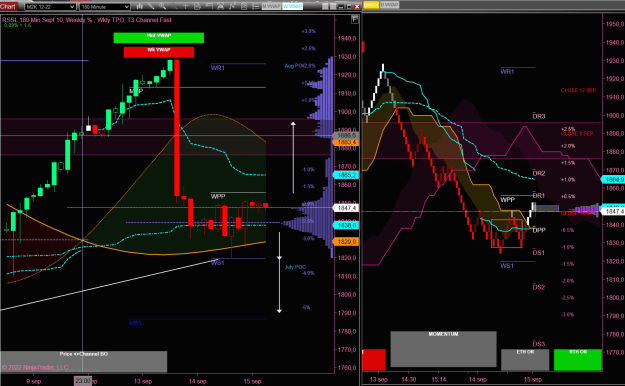Click the zoom out magnifier icon
Image resolution: width=625 pixels, height=386 pixels.
pyautogui.click(x=174, y=6)
